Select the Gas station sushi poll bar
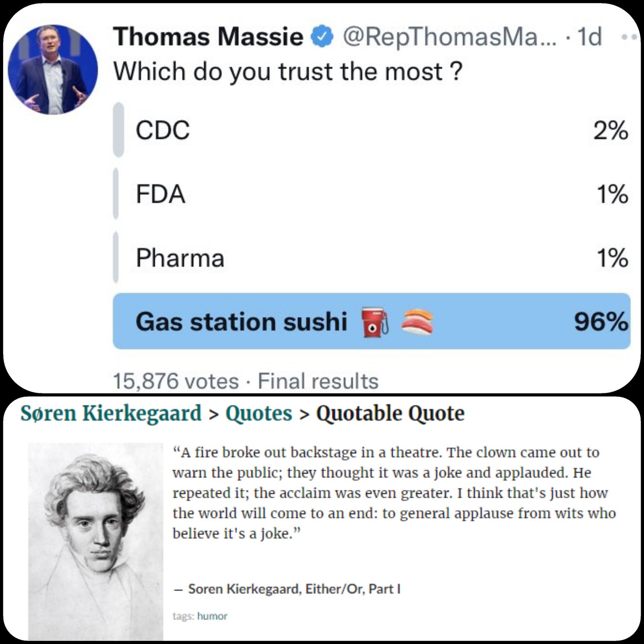 (x=372, y=321)
